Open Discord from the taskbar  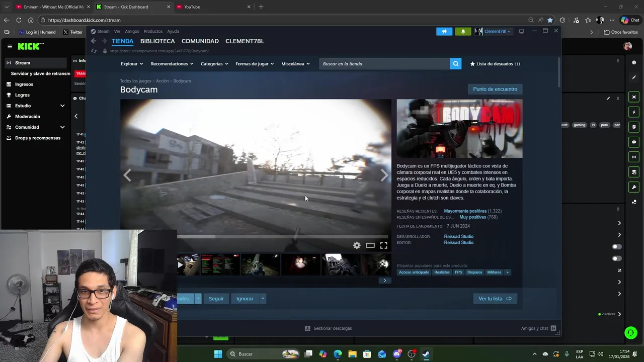tap(396, 354)
